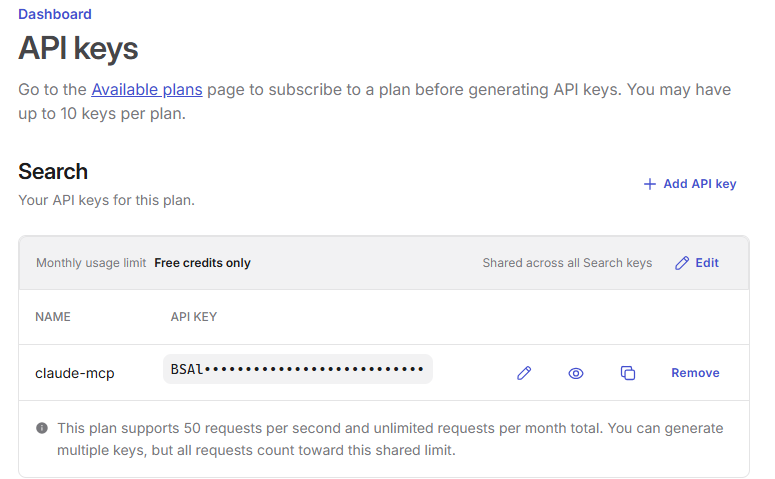Click the plus icon beside Add API key
The image size is (775, 479).
(x=649, y=184)
